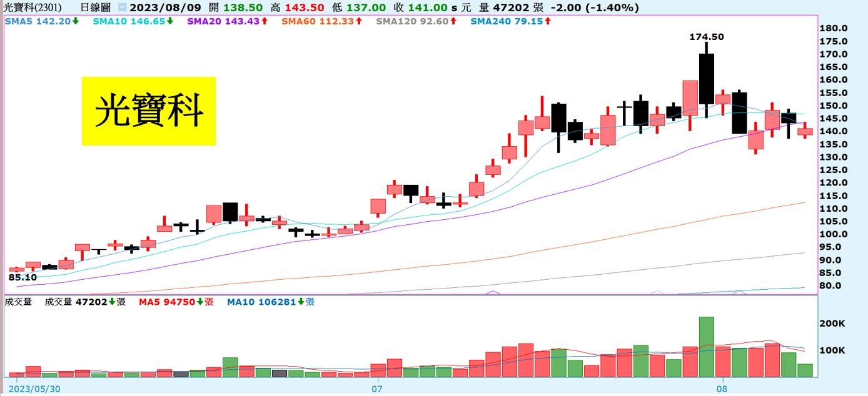Click the red up arrow next to SMA240

[548, 21]
